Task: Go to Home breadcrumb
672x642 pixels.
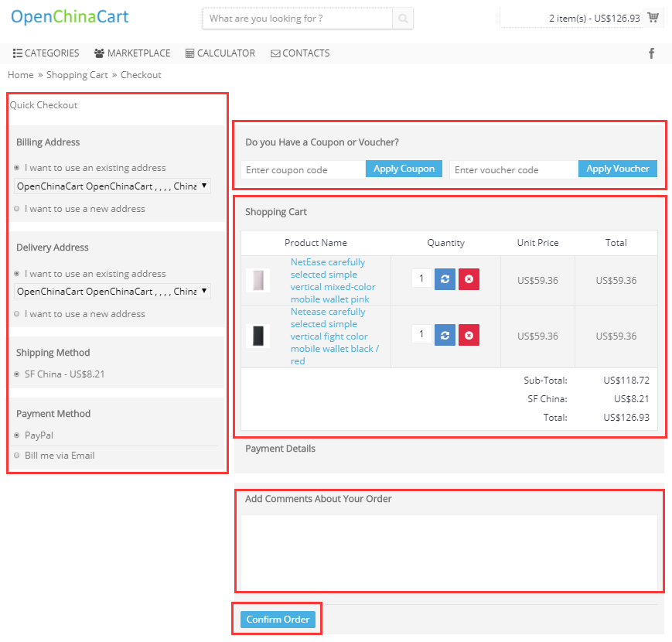Action: click(x=21, y=75)
